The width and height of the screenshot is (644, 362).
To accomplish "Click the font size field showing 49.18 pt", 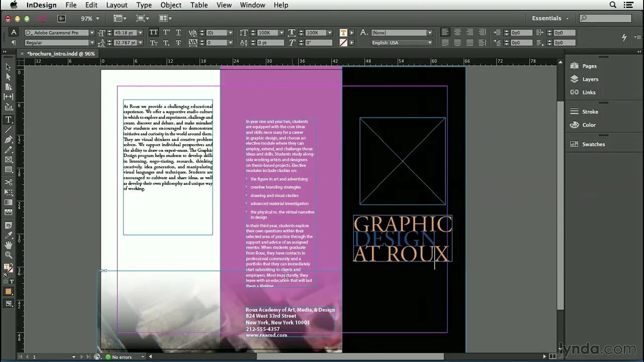I will click(124, 33).
